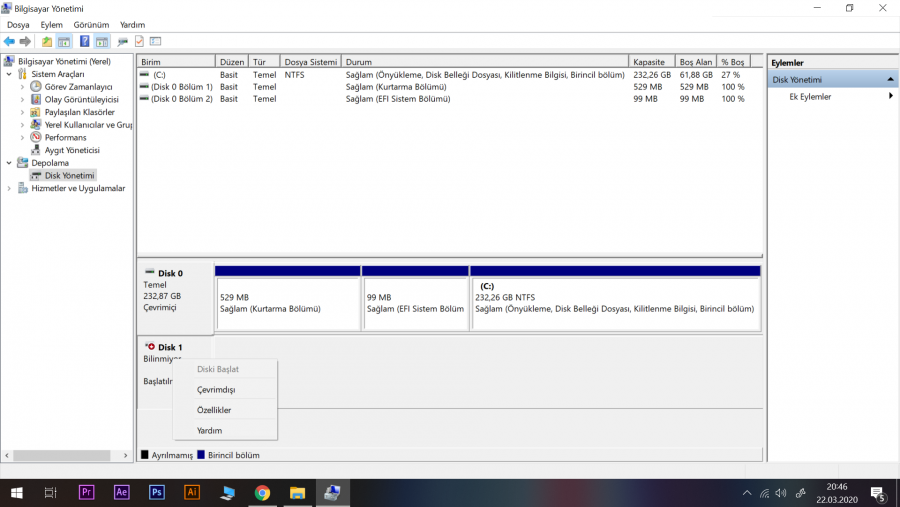
Task: Open the notification center icon
Action: (878, 493)
